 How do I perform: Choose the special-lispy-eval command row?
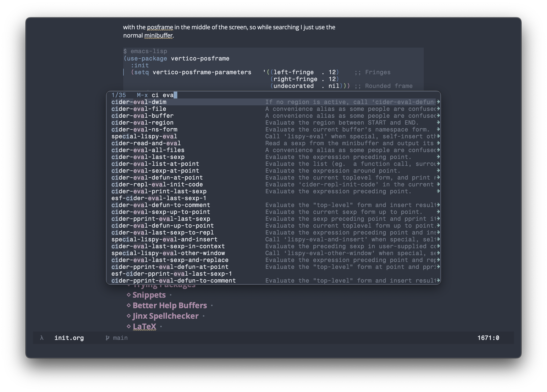tap(273, 136)
